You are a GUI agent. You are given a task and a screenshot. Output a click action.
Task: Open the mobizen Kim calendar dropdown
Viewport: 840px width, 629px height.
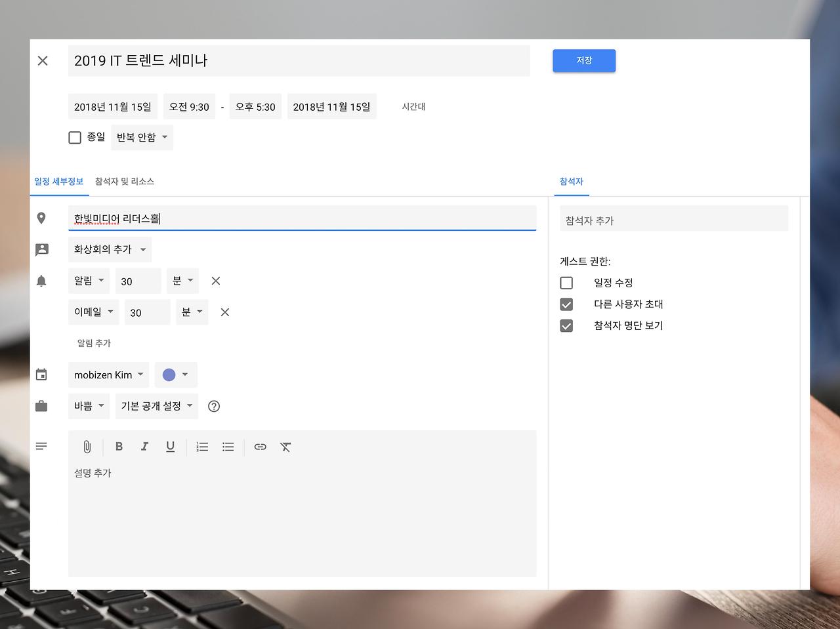tap(108, 375)
